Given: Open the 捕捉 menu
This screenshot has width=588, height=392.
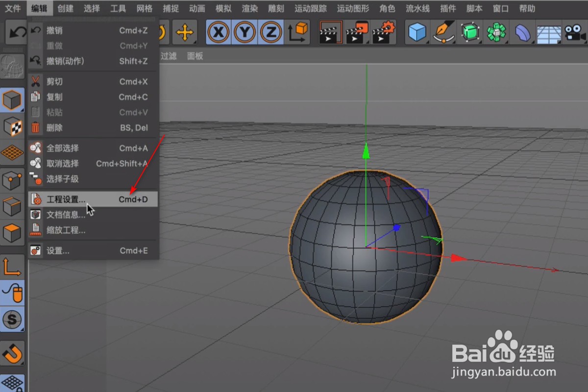Looking at the screenshot, I should tap(171, 8).
